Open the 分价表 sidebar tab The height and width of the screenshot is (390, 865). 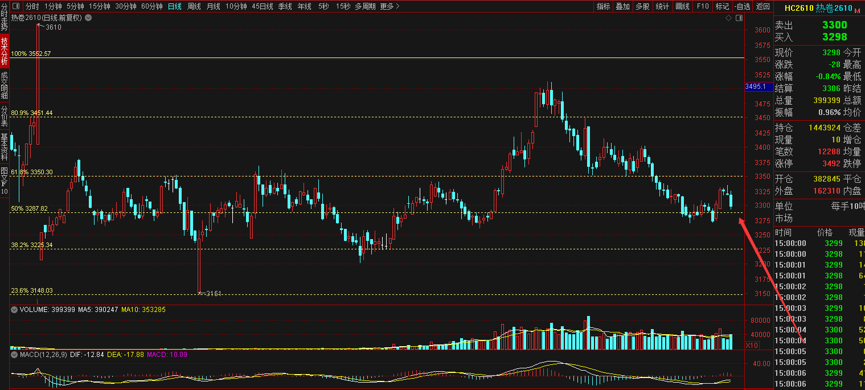coord(4,117)
